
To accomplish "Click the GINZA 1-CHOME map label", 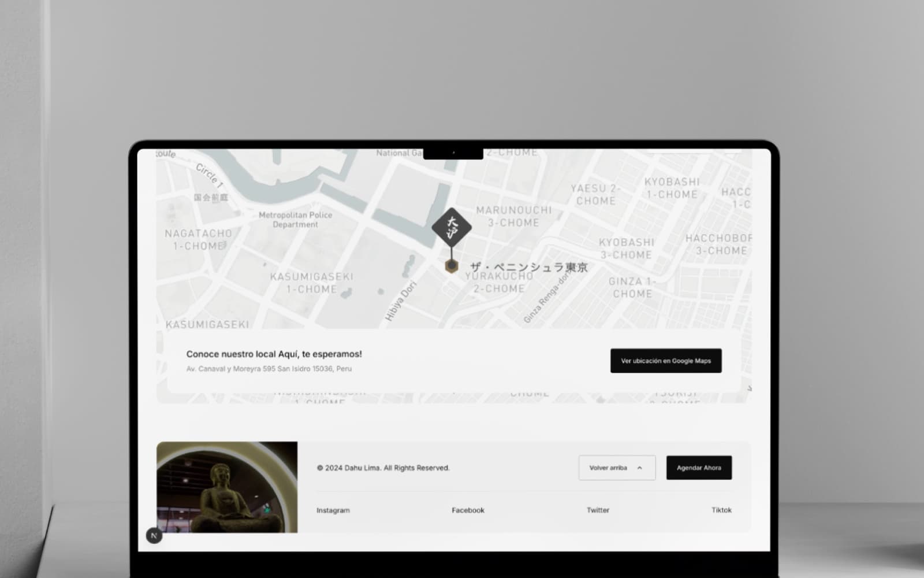I will [632, 287].
